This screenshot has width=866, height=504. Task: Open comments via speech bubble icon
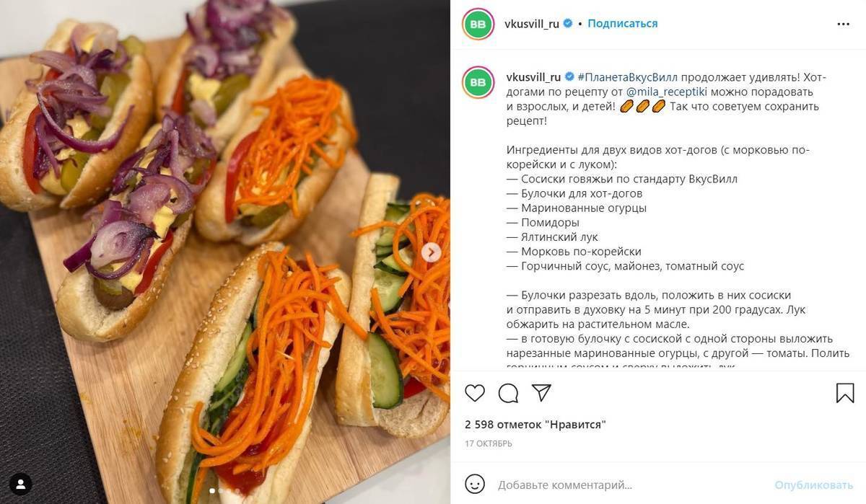508,393
